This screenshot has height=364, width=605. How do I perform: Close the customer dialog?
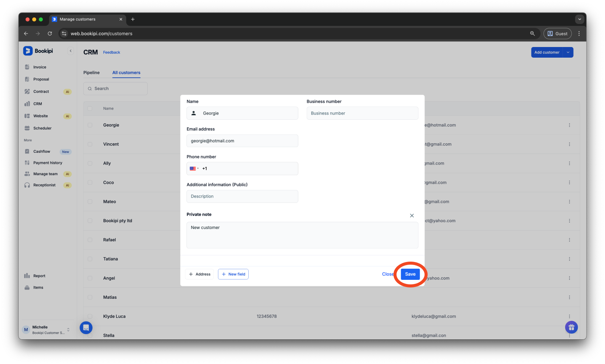click(388, 274)
